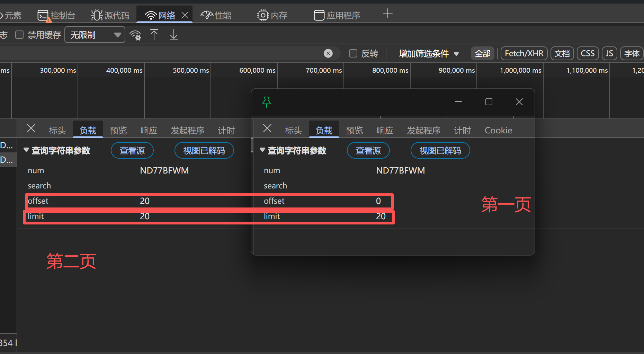Click the import HAR upload arrow

154,35
